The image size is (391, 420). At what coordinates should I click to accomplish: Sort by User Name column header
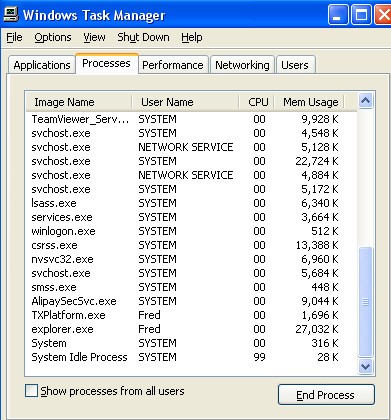185,102
